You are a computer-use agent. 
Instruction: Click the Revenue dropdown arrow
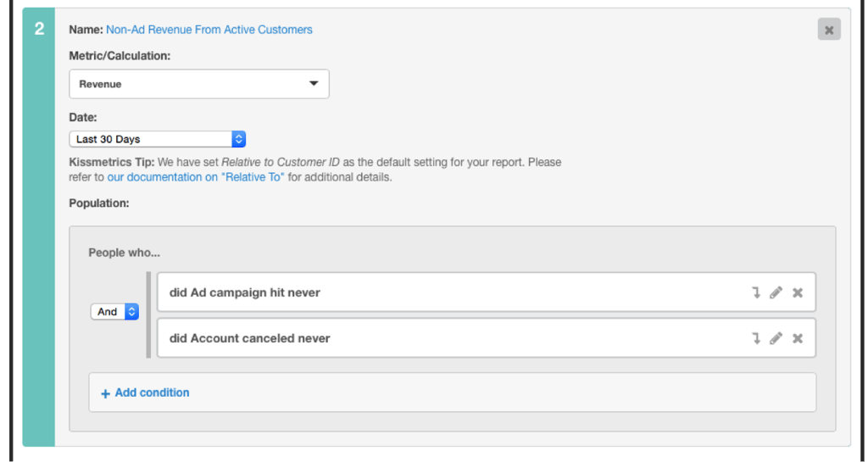click(x=314, y=84)
